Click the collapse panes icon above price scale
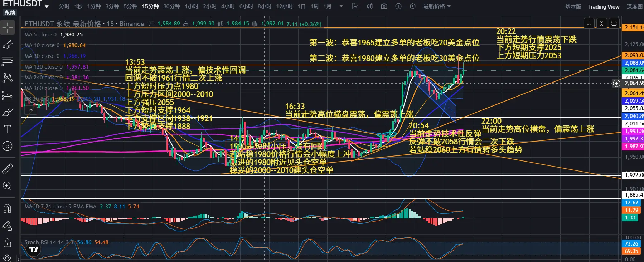 601,23
